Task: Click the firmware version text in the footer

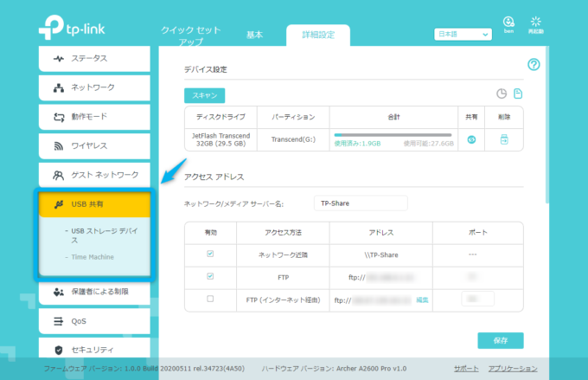Action: [144, 369]
